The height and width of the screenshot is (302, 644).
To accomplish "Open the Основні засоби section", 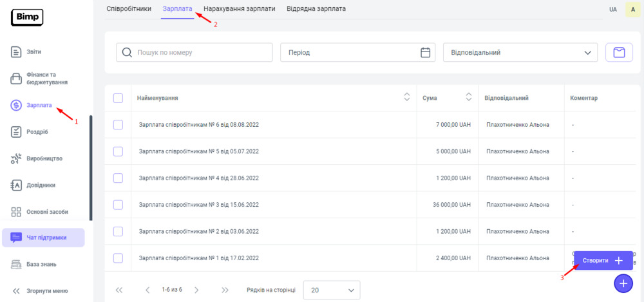I will pos(46,212).
